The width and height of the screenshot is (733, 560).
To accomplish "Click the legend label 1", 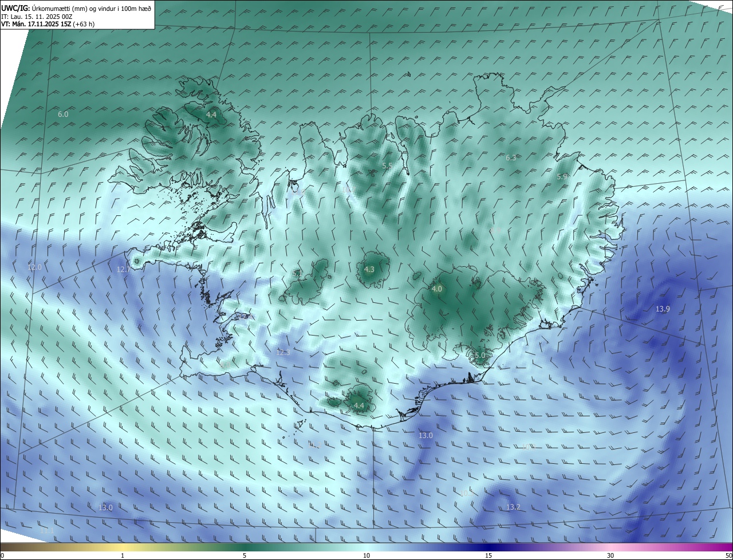I will point(123,555).
